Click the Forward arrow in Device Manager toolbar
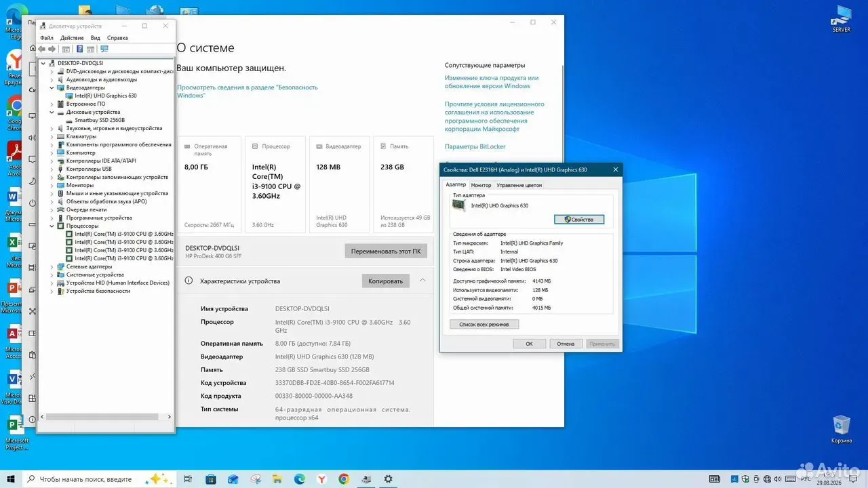Image resolution: width=868 pixels, height=488 pixels. [52, 49]
